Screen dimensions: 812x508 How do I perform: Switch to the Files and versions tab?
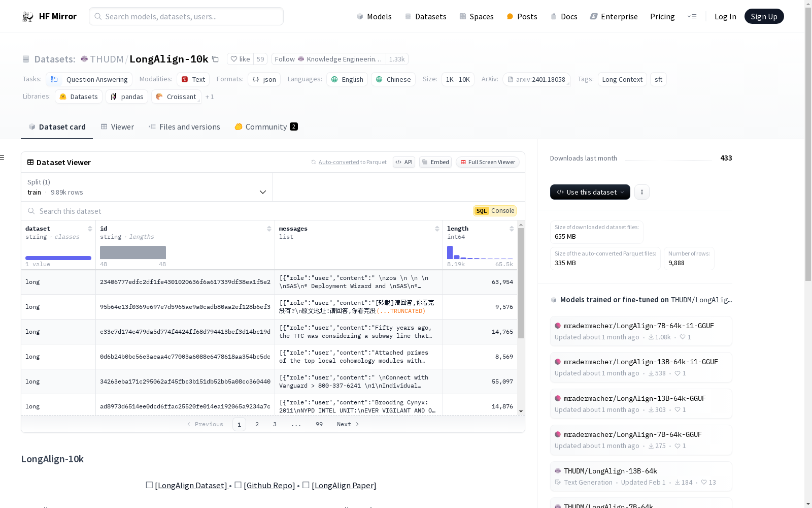pos(184,127)
